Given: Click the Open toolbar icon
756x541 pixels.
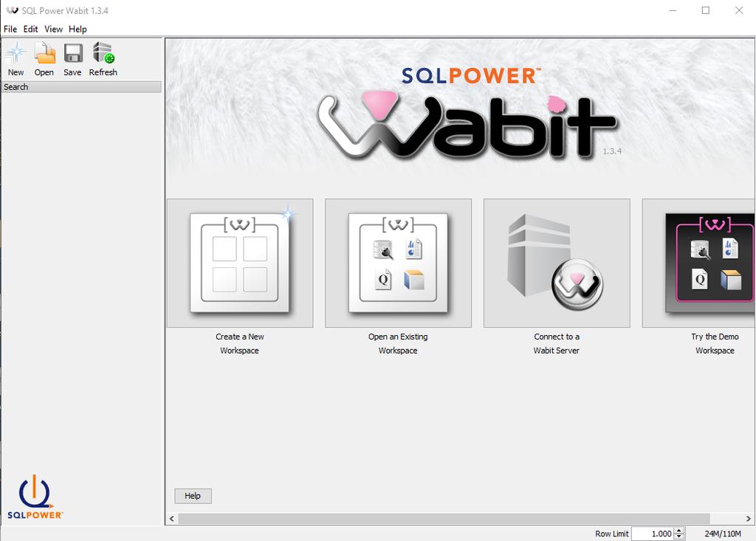Looking at the screenshot, I should 44,53.
